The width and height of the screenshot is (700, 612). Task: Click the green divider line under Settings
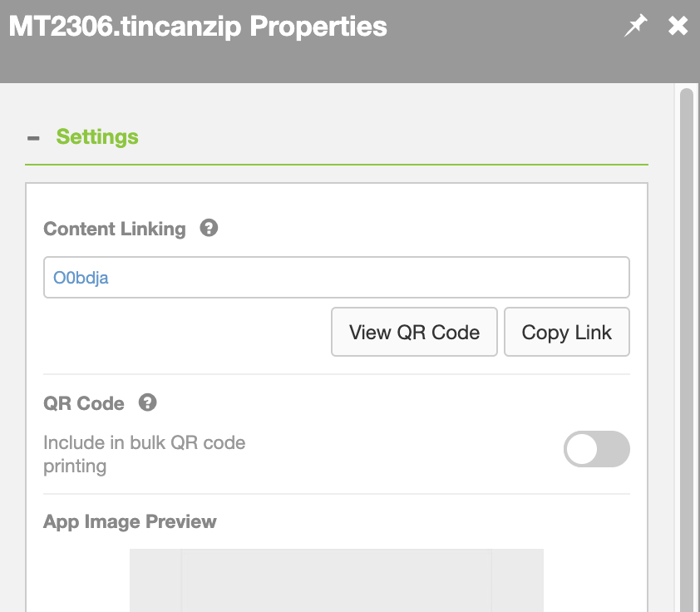(337, 165)
